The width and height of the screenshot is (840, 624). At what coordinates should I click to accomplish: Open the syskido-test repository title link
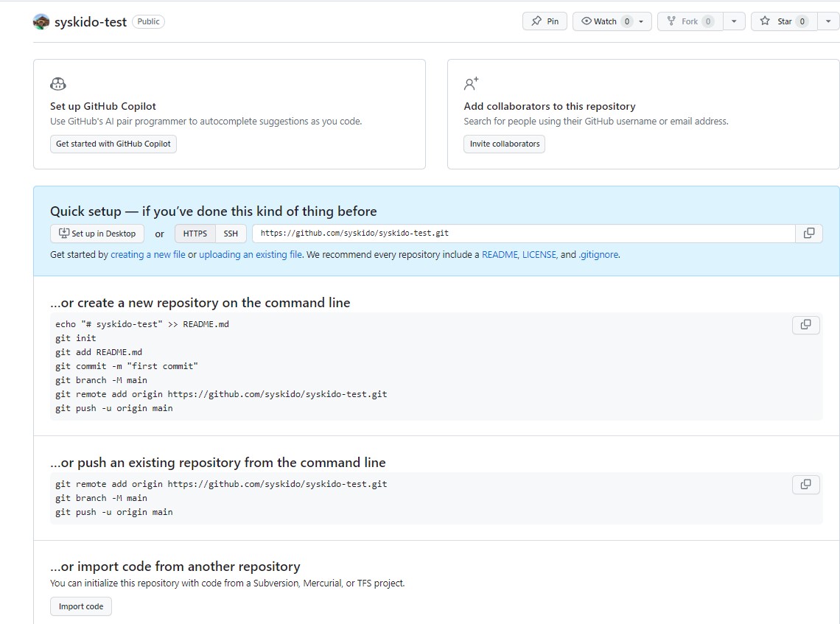click(x=91, y=22)
